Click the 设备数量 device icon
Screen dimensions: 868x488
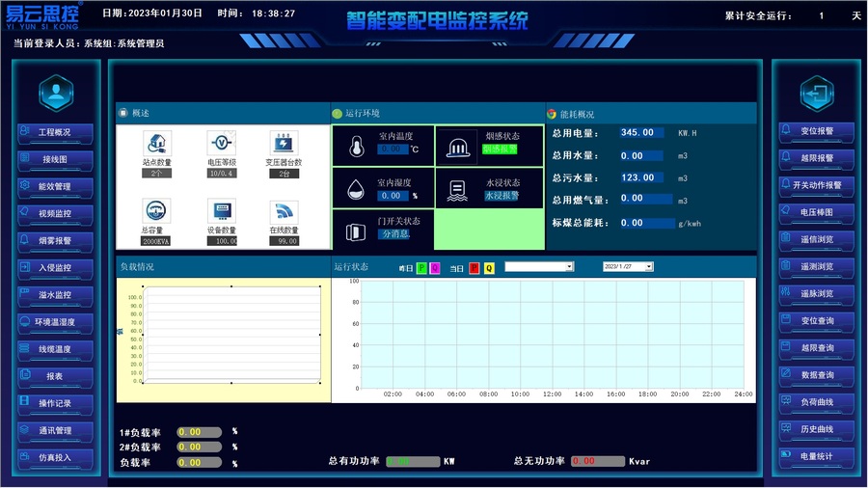pyautogui.click(x=222, y=211)
